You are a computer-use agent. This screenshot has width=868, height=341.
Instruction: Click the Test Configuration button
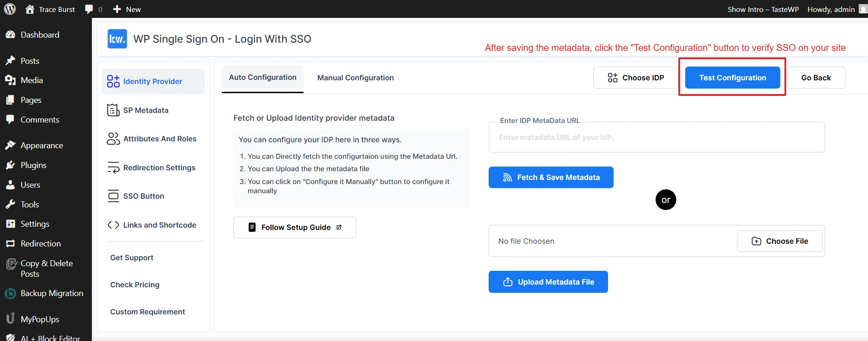(733, 78)
